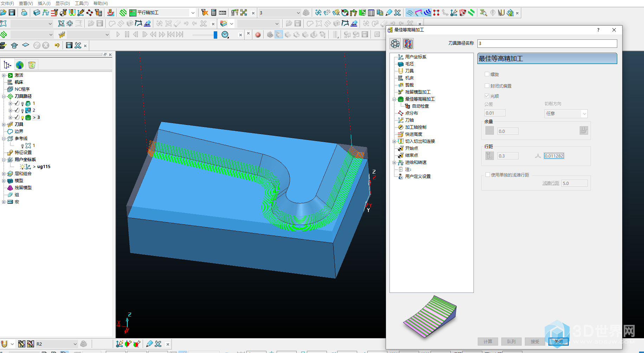Viewport: 644px width, 353px height.
Task: Open the 文件(F) menu
Action: (7, 3)
